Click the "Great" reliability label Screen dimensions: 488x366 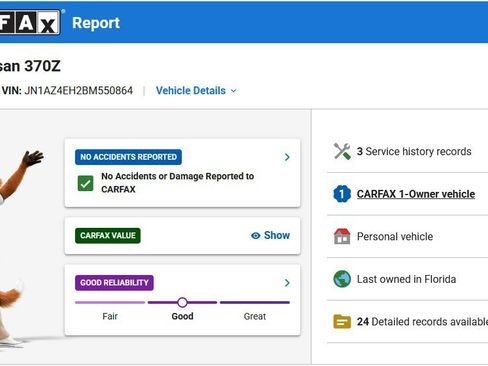pyautogui.click(x=255, y=316)
